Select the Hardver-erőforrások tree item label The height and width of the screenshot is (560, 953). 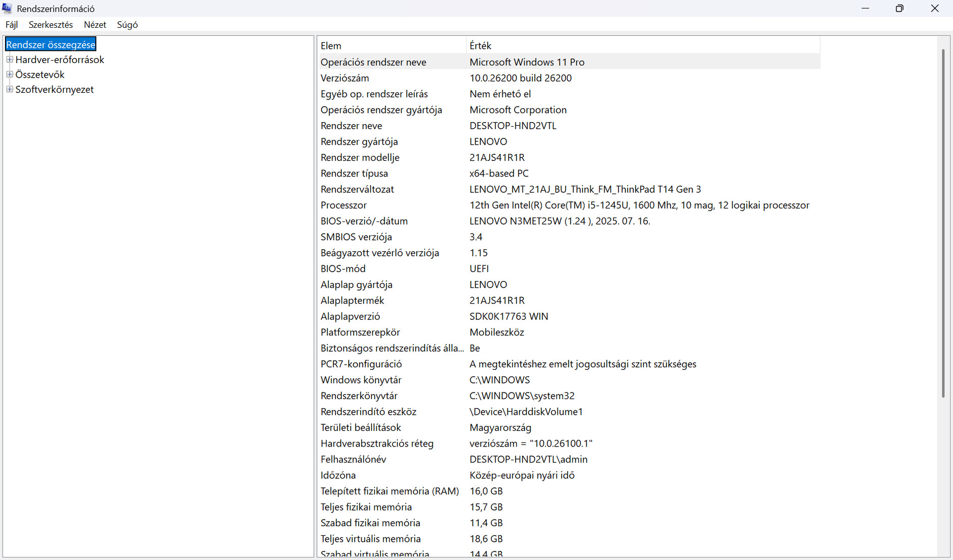[x=60, y=60]
